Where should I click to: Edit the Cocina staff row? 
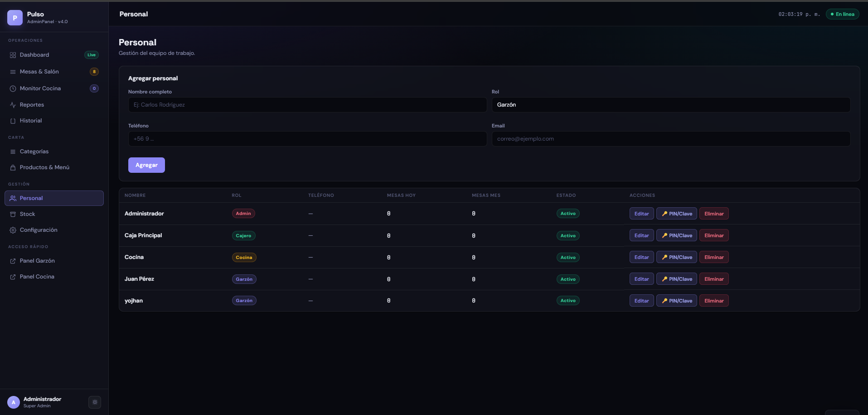(x=641, y=257)
